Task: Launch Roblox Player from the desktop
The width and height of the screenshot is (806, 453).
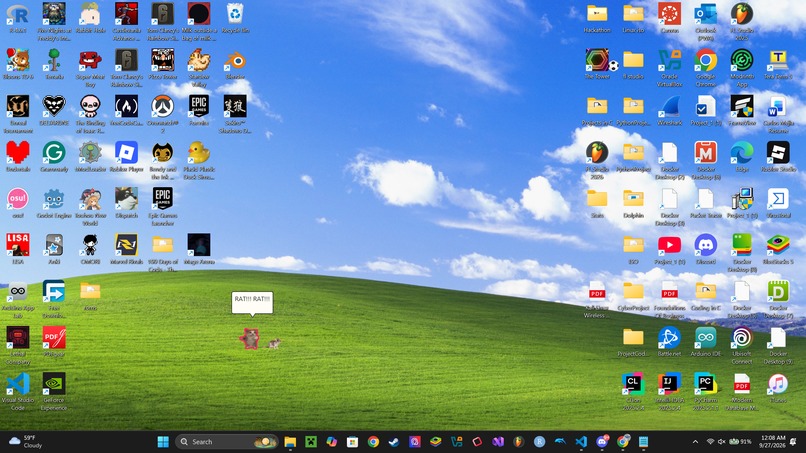Action: click(126, 153)
